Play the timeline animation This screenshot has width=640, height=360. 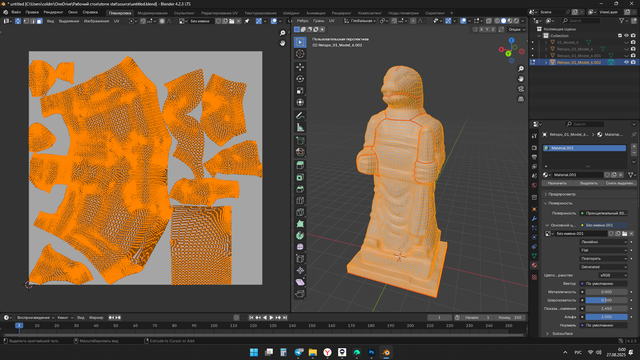271,318
